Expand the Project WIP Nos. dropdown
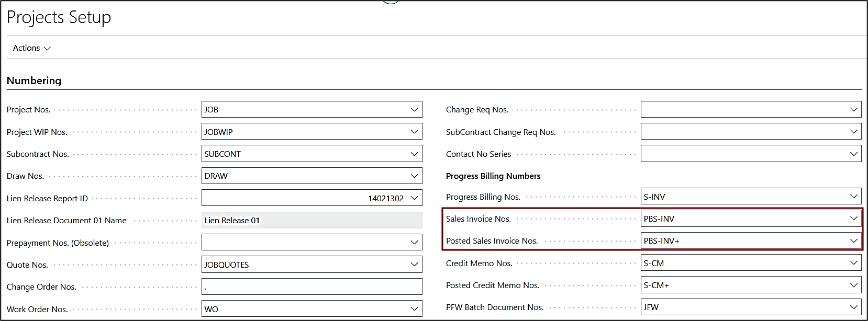The height and width of the screenshot is (321, 868). pyautogui.click(x=414, y=132)
